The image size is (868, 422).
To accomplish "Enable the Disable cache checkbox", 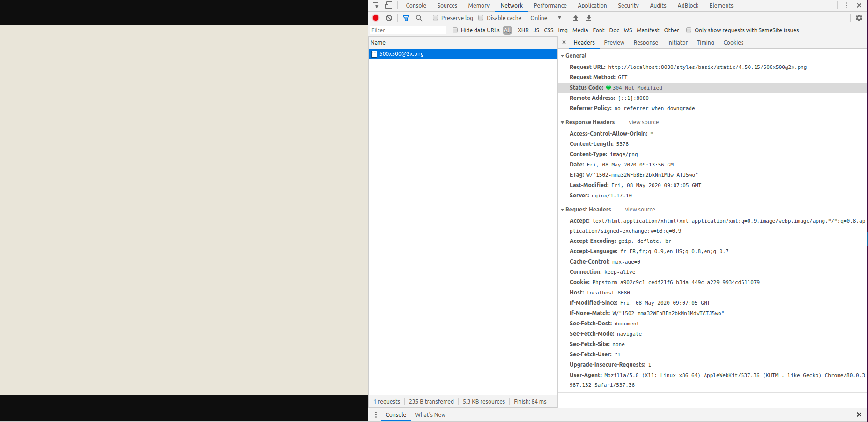I will pyautogui.click(x=481, y=17).
